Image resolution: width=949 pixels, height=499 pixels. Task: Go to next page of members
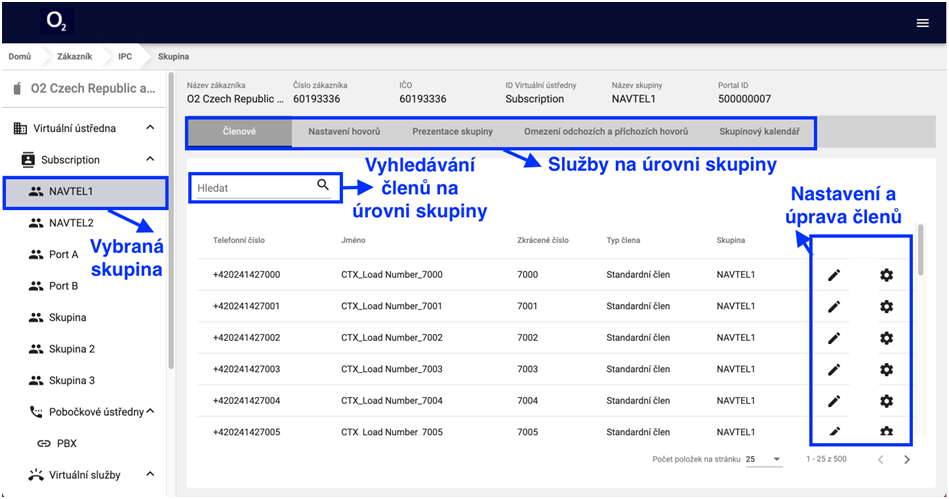click(x=907, y=459)
